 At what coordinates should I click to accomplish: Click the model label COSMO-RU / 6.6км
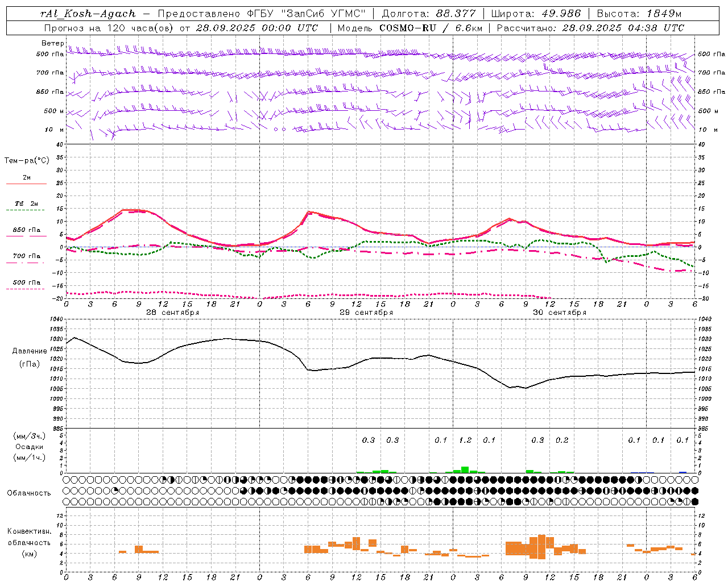[431, 28]
